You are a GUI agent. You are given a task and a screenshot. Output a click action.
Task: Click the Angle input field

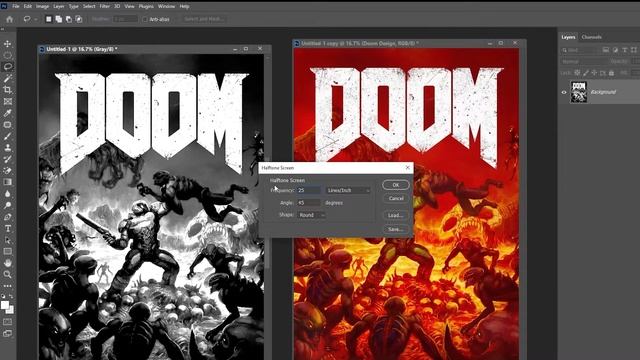tap(309, 202)
